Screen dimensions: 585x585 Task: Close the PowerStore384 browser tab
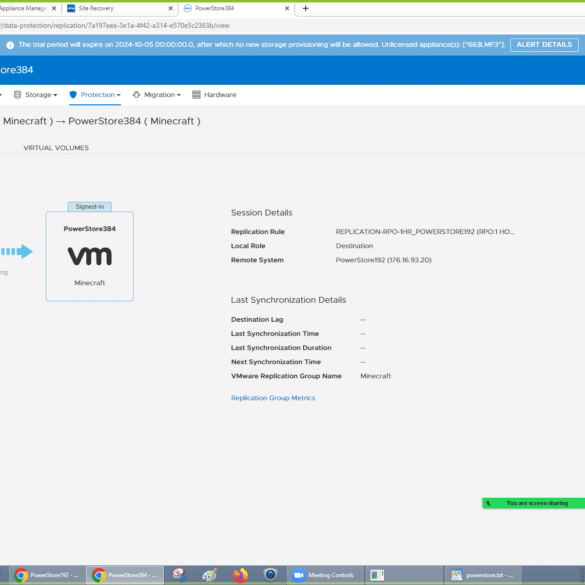[x=287, y=8]
